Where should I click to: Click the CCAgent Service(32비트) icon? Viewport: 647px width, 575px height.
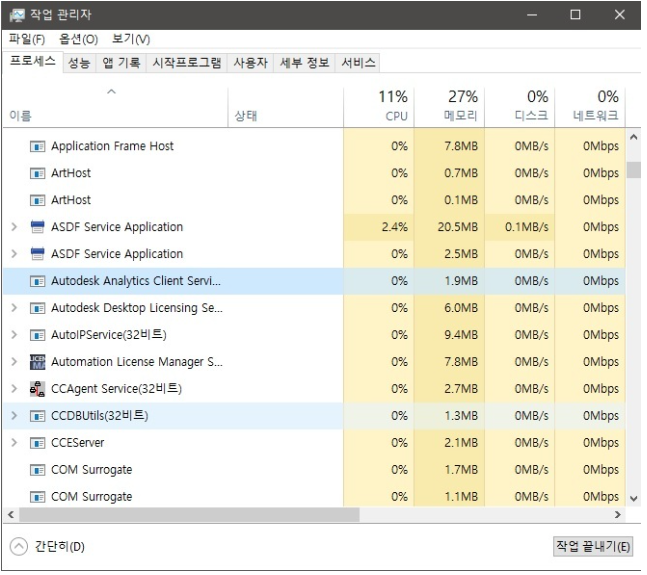(38, 389)
